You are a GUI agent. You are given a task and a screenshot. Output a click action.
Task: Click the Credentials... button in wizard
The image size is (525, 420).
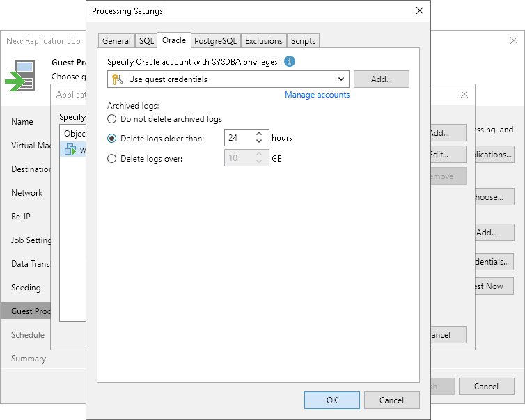tap(494, 262)
